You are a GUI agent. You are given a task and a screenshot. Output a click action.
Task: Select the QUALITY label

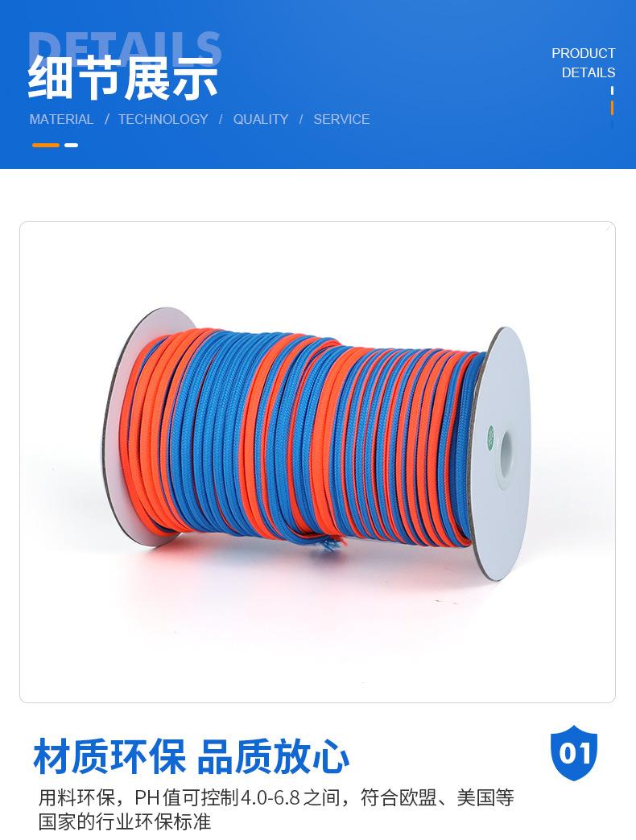(x=260, y=119)
